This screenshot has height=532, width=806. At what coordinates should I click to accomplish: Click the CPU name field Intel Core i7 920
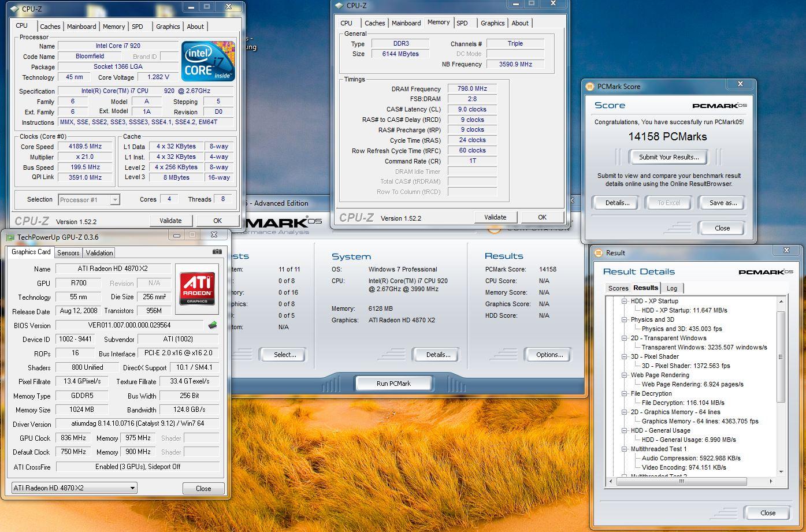tap(118, 46)
